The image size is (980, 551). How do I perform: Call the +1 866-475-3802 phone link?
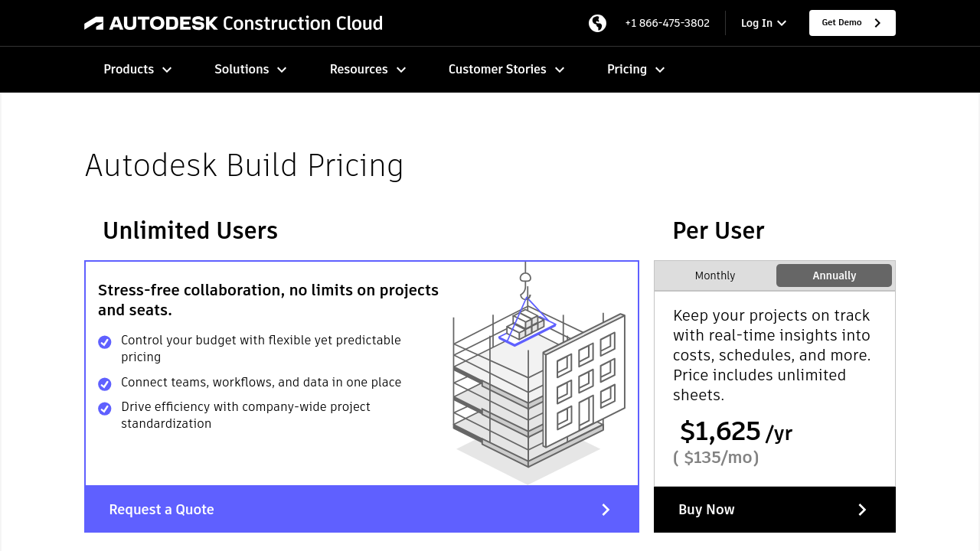[667, 23]
